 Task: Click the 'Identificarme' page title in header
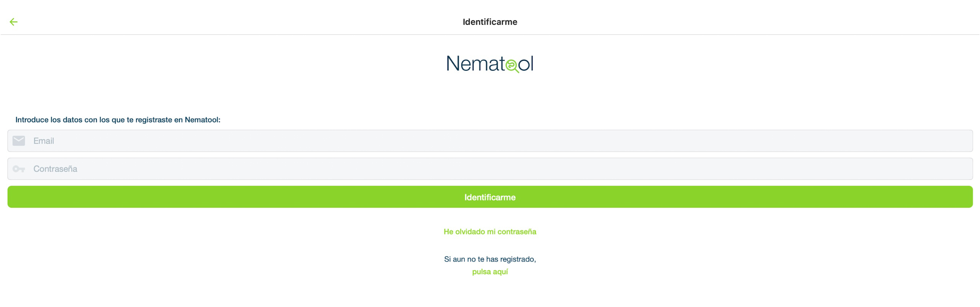(x=490, y=22)
